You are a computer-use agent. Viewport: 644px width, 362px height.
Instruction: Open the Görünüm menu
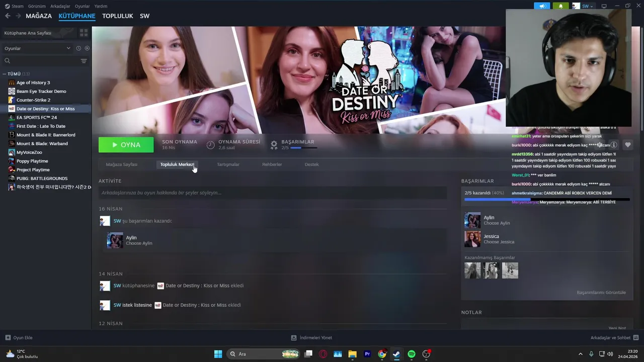point(37,6)
